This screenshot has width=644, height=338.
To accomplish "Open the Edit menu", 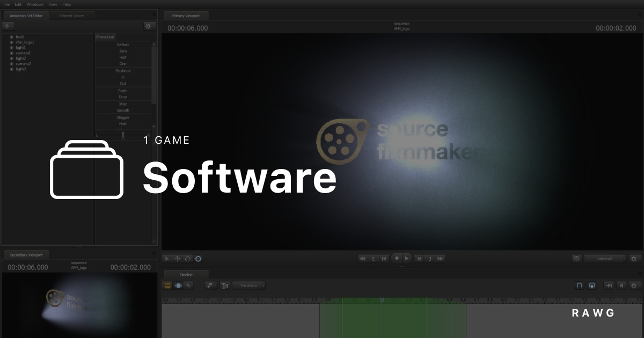I will coord(18,4).
